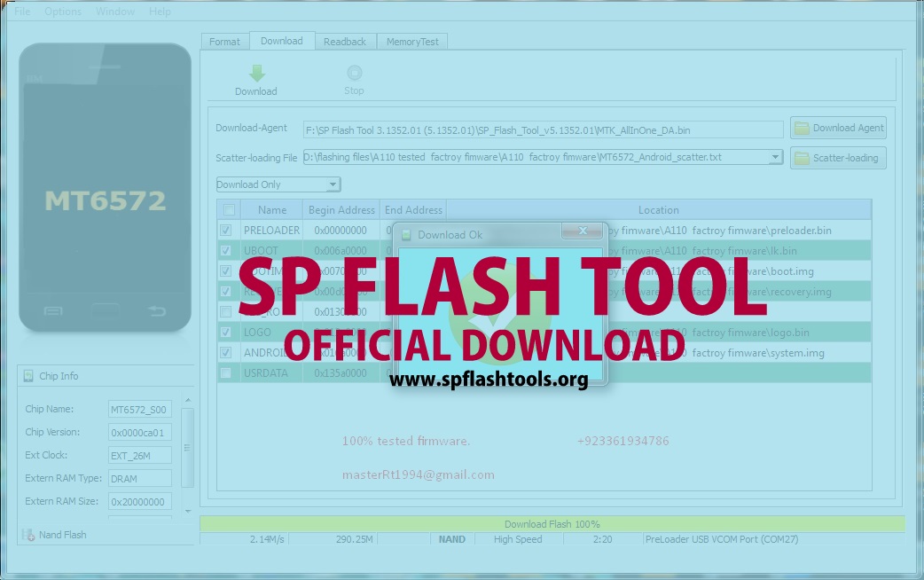Click the Nand Flash icon

(x=28, y=535)
